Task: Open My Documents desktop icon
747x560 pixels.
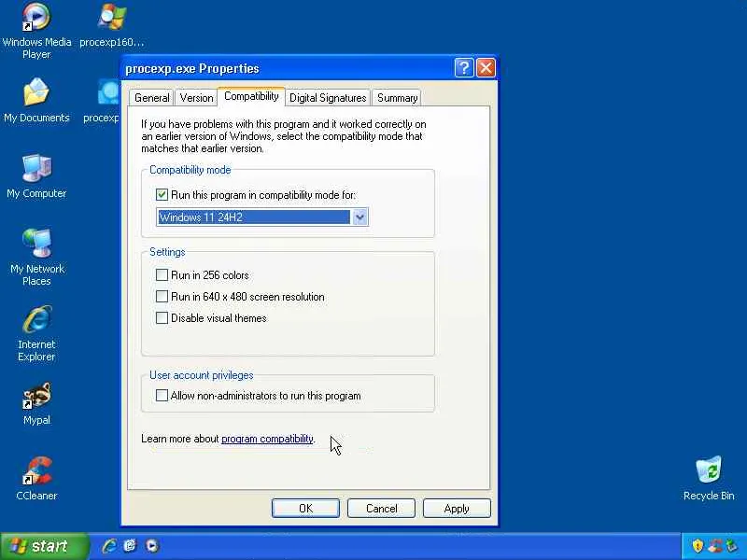Action: (36, 101)
